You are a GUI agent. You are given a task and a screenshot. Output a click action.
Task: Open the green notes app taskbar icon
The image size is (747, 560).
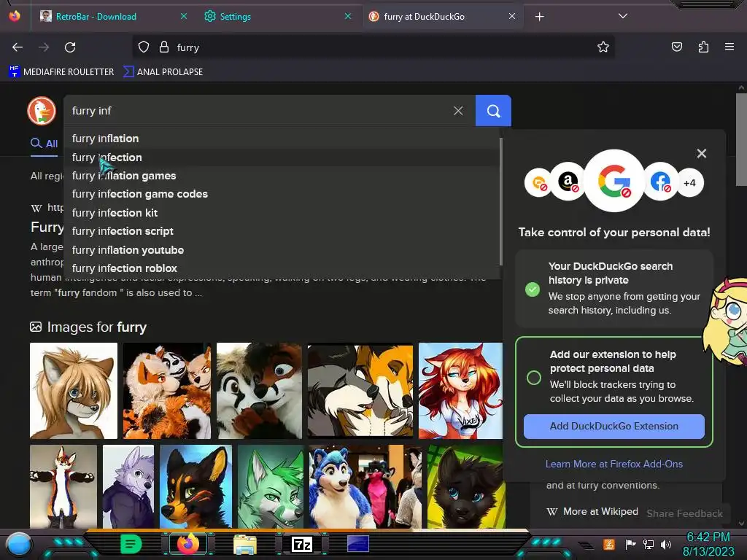tap(131, 544)
